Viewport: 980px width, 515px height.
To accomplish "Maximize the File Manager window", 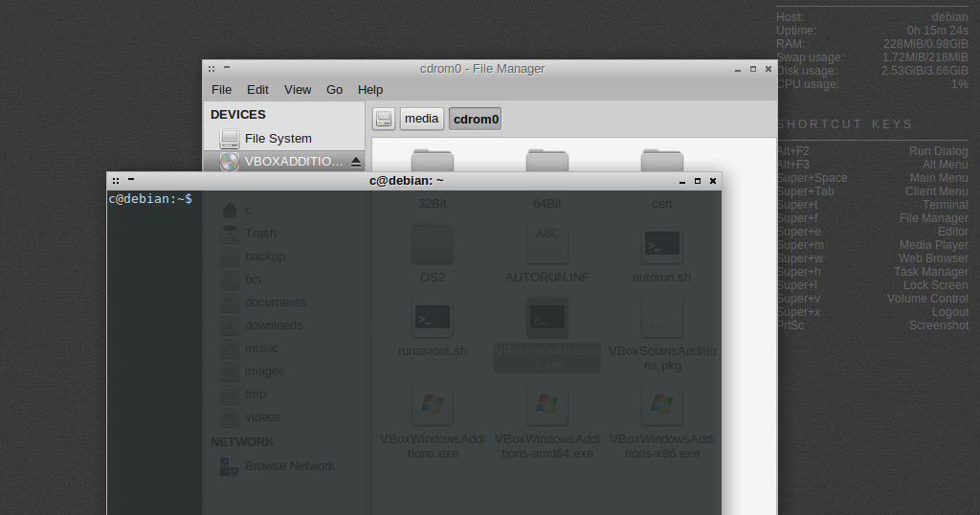I will click(753, 69).
